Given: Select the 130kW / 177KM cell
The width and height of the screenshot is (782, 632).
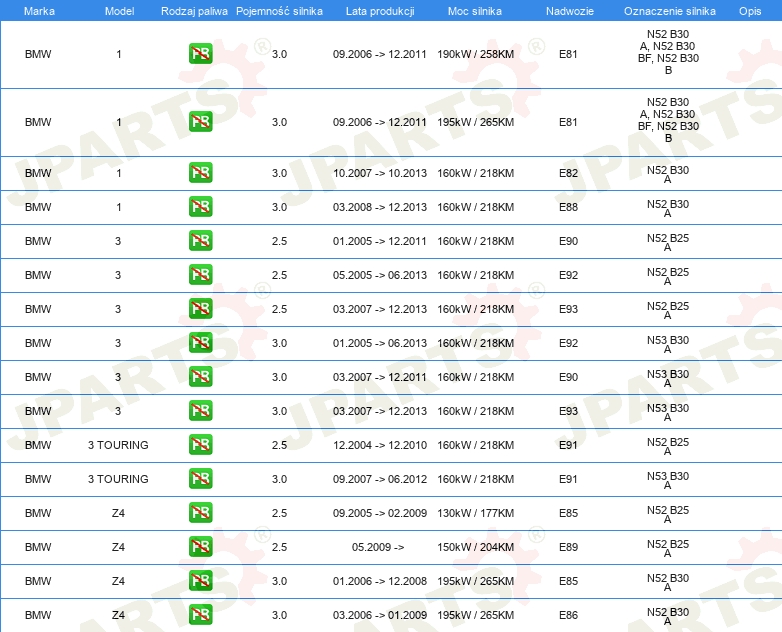Looking at the screenshot, I should pyautogui.click(x=475, y=513).
